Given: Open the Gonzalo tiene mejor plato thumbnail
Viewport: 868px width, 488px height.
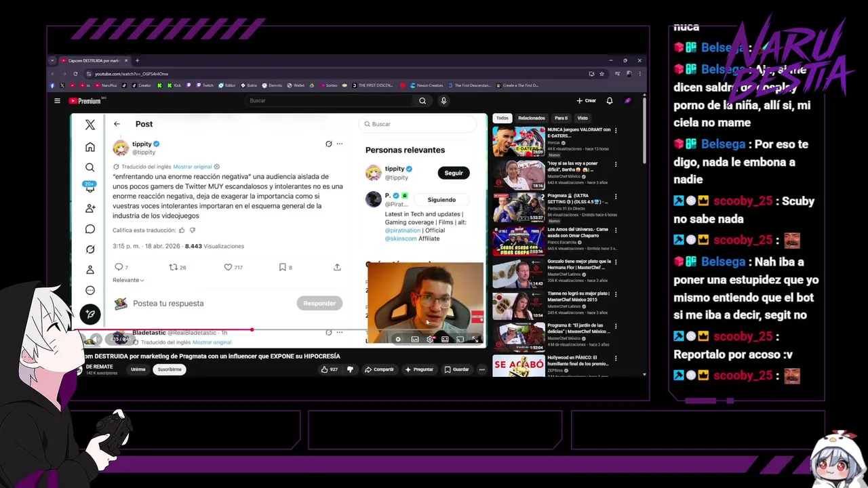Looking at the screenshot, I should click(519, 274).
